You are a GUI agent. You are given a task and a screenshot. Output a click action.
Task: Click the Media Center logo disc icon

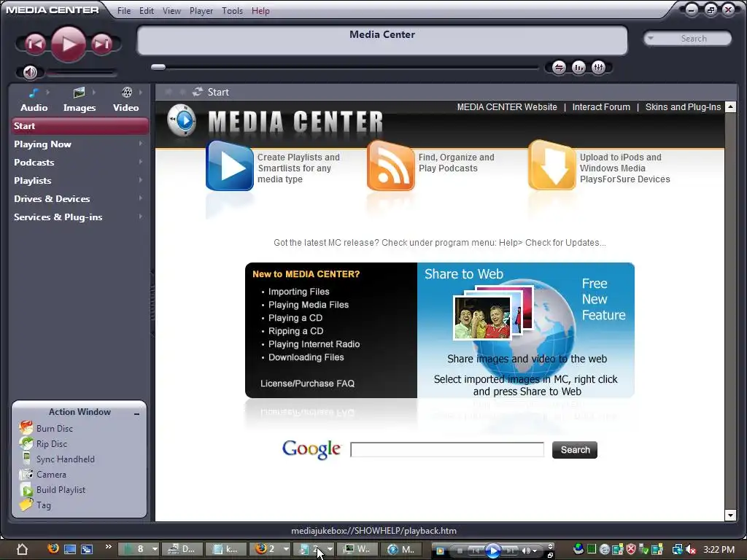click(x=182, y=120)
